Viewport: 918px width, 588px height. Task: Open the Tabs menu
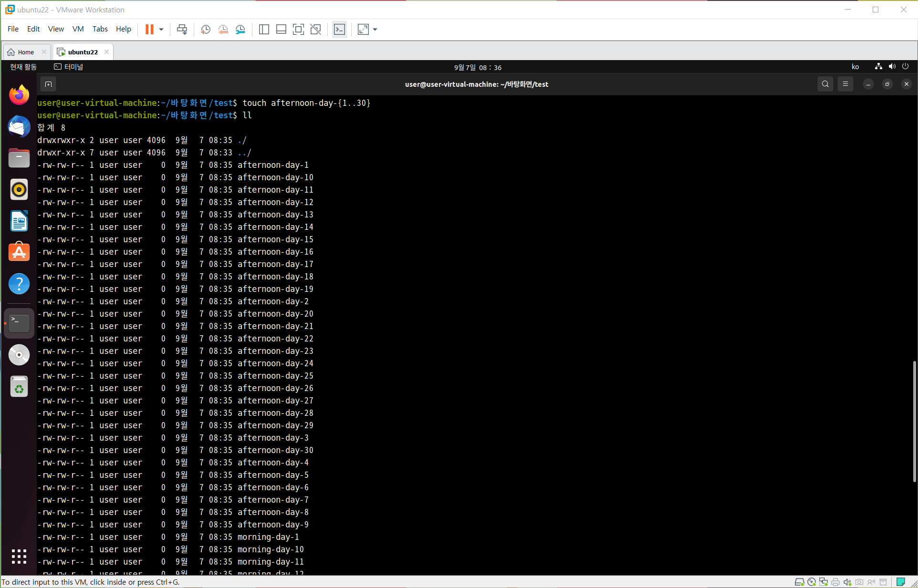(100, 29)
